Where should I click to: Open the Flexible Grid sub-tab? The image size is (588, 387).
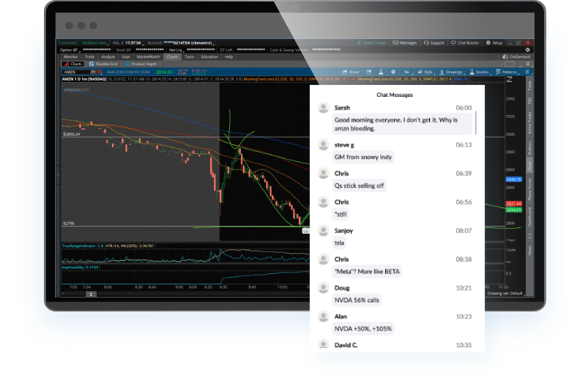(x=103, y=64)
